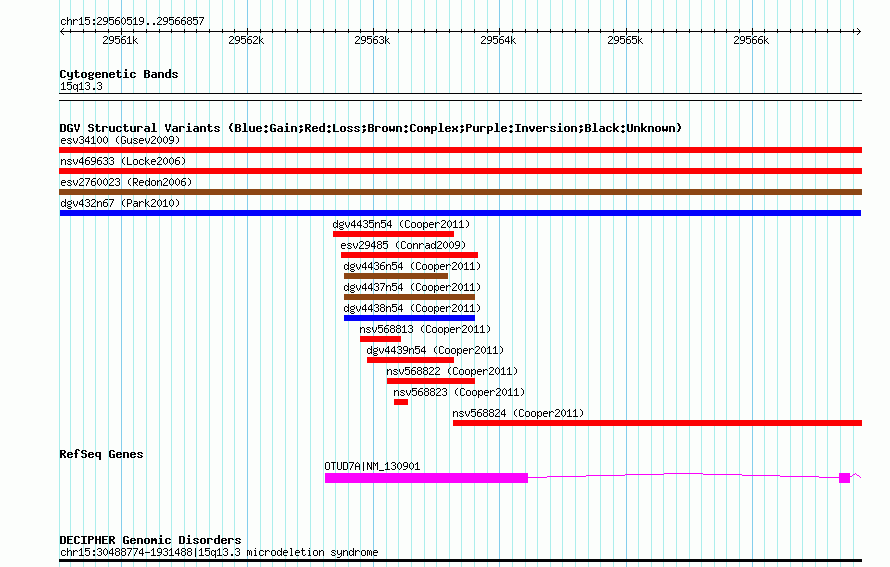The height and width of the screenshot is (567, 890).
Task: Click the OTUD7A|NM_130901 gene label
Action: tap(372, 466)
